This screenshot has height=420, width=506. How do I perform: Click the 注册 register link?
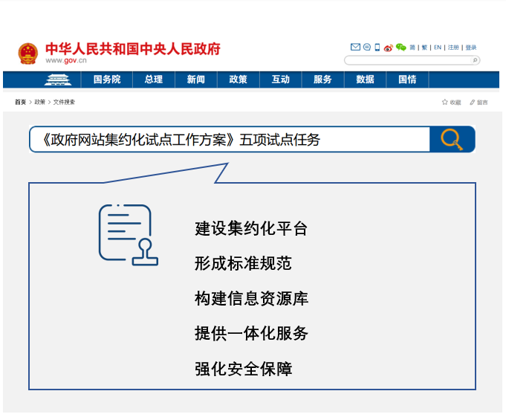[453, 48]
